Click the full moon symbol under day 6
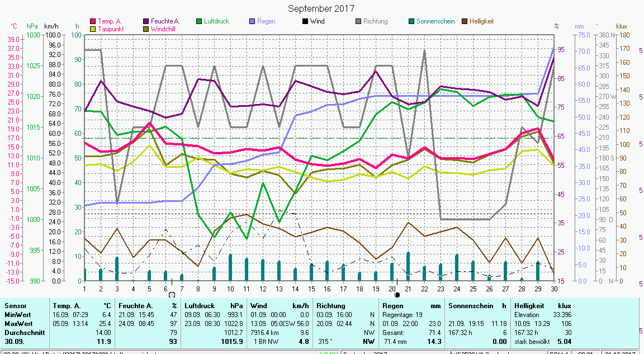The image size is (644, 354). (x=172, y=295)
